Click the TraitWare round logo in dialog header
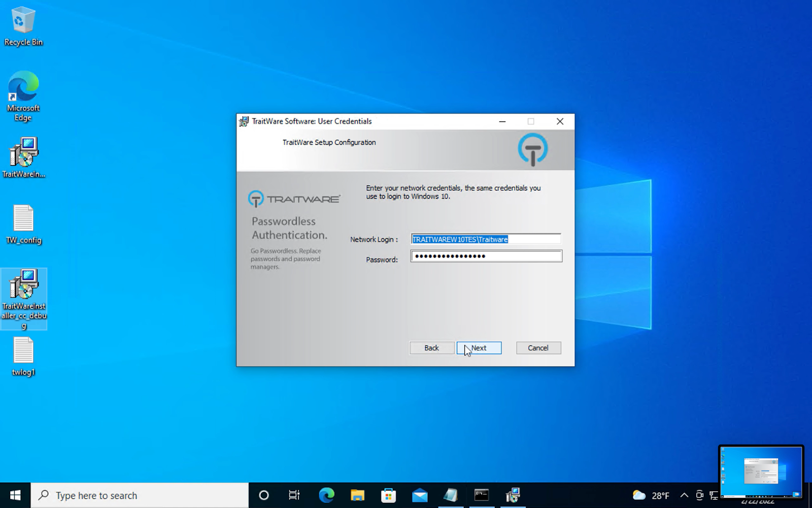The width and height of the screenshot is (812, 508). pos(533,149)
